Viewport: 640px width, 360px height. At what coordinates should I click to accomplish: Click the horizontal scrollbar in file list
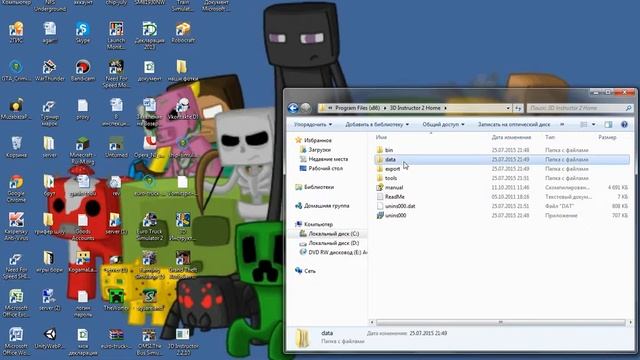500,322
